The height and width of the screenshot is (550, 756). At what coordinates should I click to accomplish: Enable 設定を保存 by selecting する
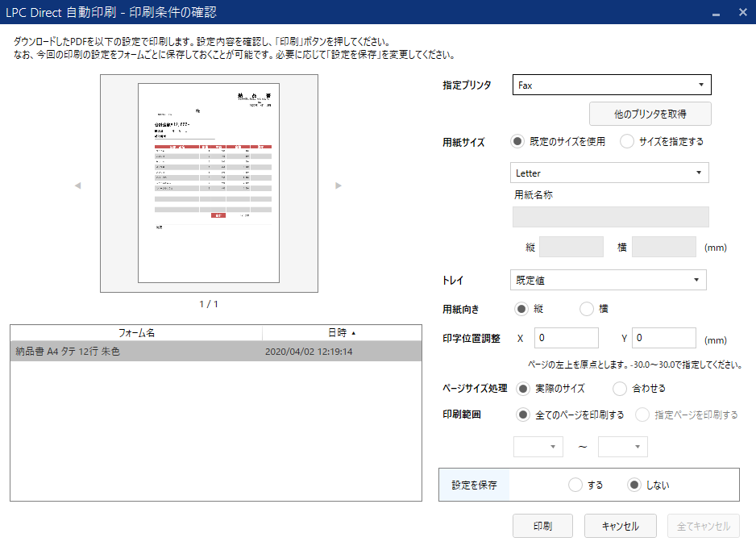point(575,485)
